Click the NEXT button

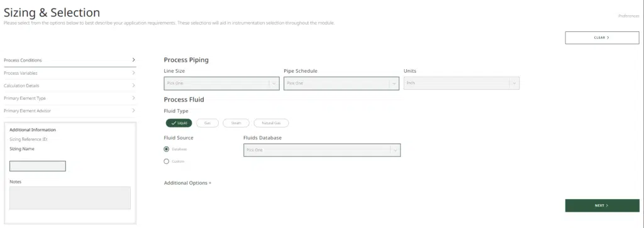point(602,205)
